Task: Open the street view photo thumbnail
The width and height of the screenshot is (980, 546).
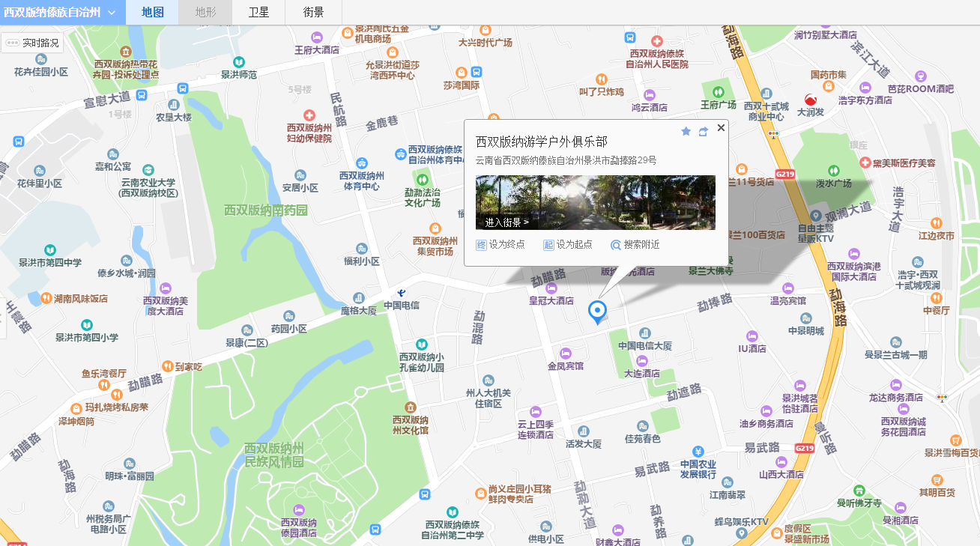Action: coord(595,202)
